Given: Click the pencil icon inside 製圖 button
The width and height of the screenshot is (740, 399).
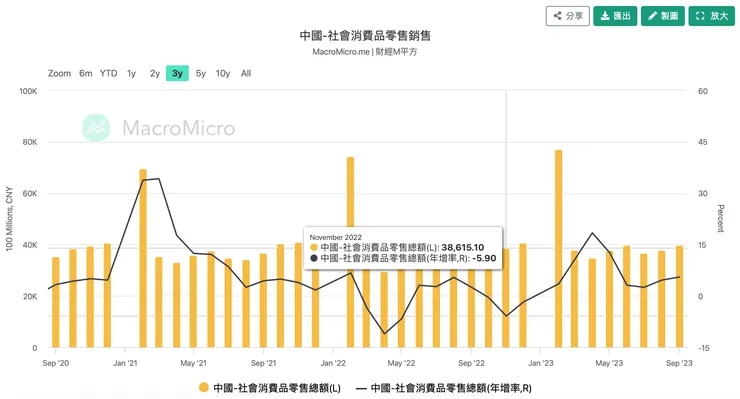Looking at the screenshot, I should coord(652,16).
